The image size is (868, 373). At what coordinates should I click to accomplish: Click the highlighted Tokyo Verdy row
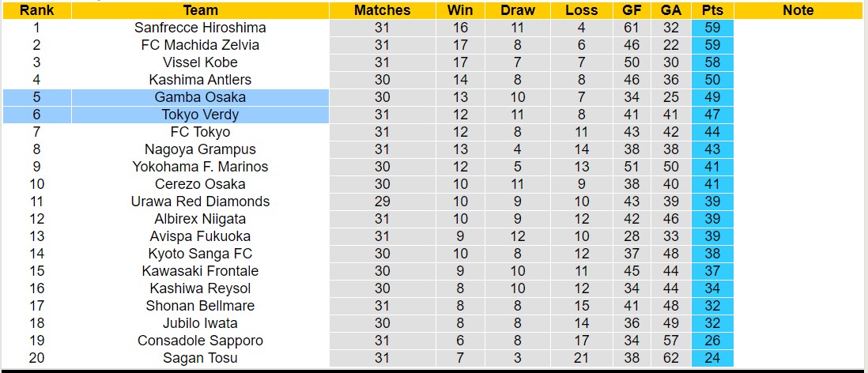(200, 115)
